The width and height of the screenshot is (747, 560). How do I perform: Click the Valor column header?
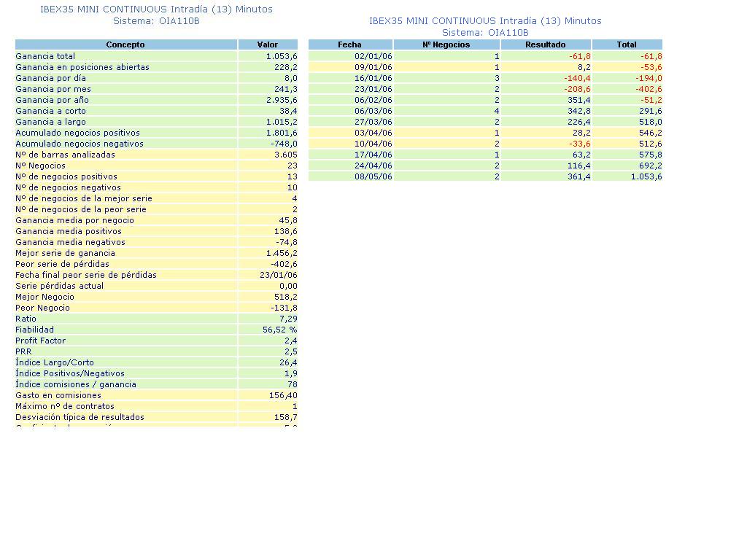268,44
